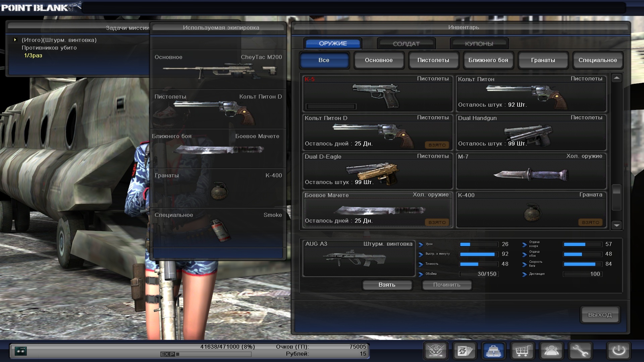Click the Отдача вбок recoil bar
Image resolution: width=644 pixels, height=362 pixels.
point(583,254)
